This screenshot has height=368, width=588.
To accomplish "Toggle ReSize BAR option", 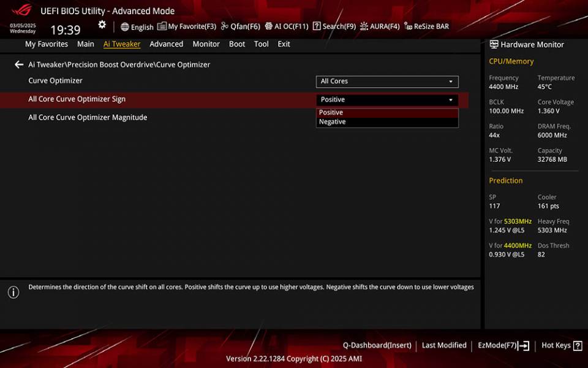I will [x=426, y=26].
